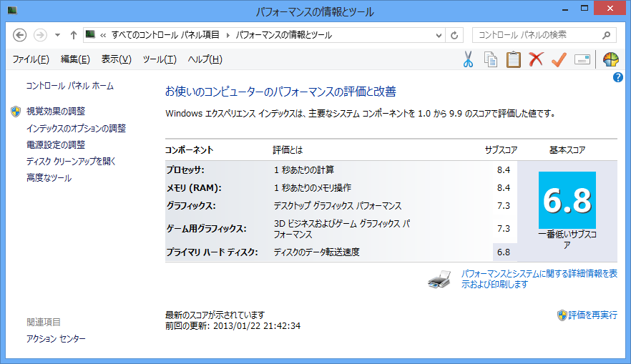Open アクション センター link
Image resolution: width=631 pixels, height=364 pixels.
pos(56,339)
